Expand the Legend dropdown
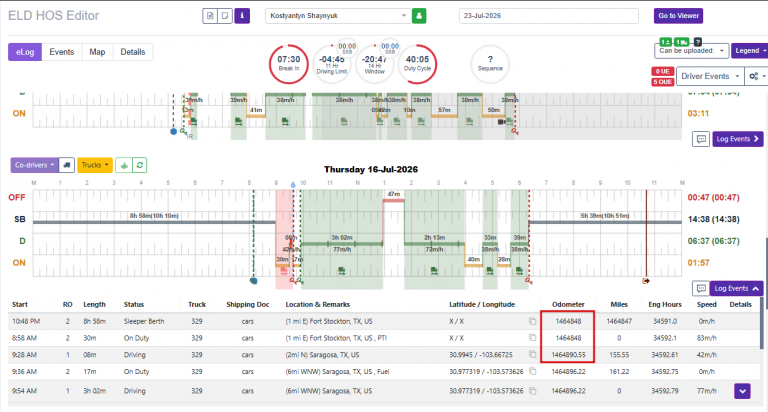 tap(750, 50)
